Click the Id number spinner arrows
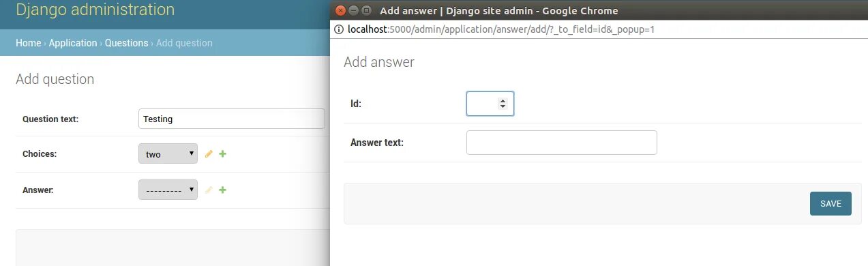This screenshot has width=868, height=266. [x=503, y=104]
